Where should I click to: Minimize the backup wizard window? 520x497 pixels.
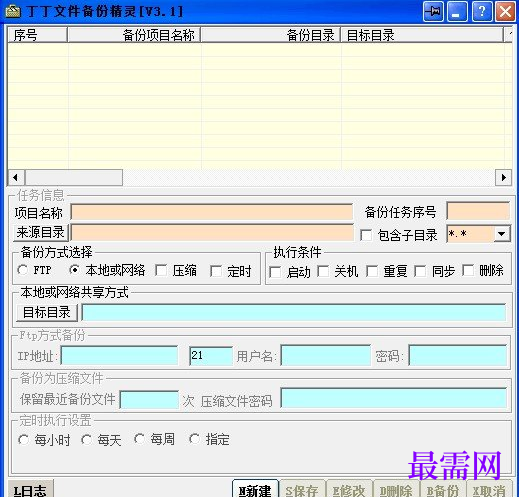pos(457,12)
